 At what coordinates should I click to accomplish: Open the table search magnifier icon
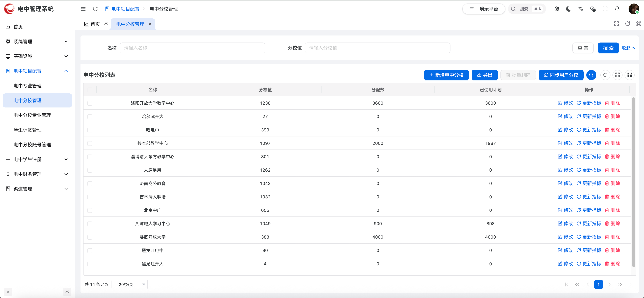pos(591,75)
